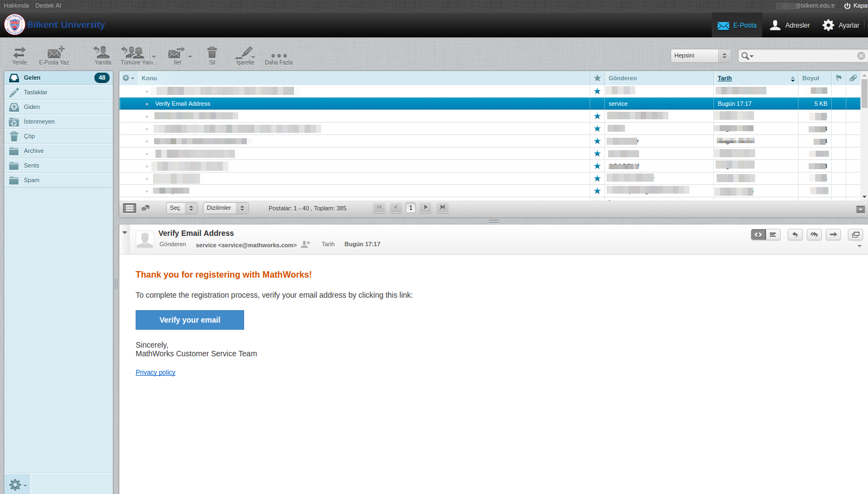Reply all via preview pane icon
Viewport: 868px width, 494px height.
point(814,235)
